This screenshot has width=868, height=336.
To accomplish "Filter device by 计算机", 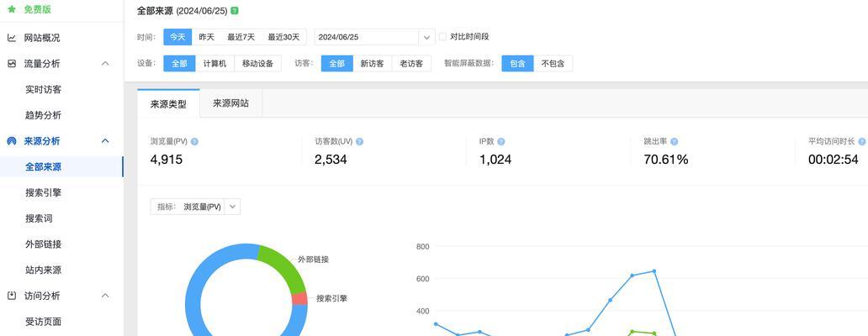I will [214, 64].
